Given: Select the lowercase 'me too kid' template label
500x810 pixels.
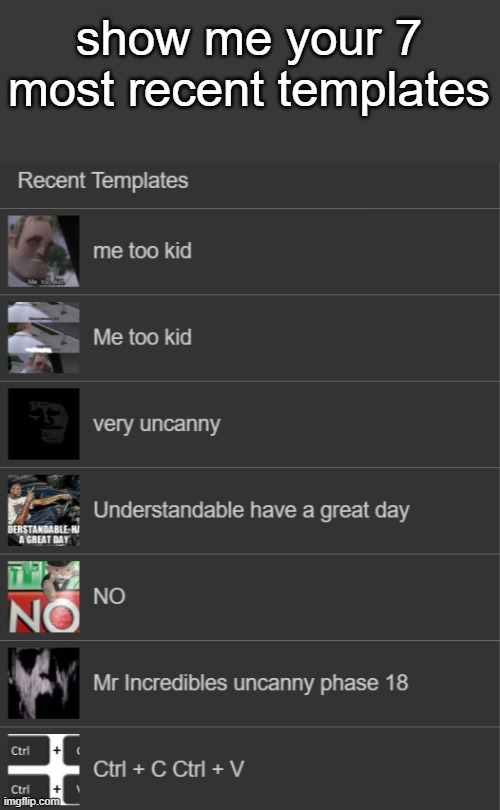Looking at the screenshot, I should 142,251.
